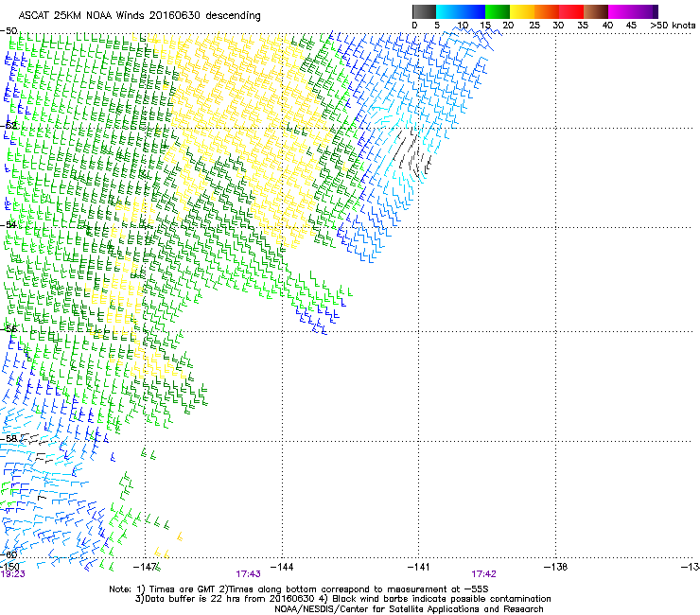Click the -138 longitude label
Image resolution: width=700 pixels, height=615 pixels.
click(x=555, y=567)
